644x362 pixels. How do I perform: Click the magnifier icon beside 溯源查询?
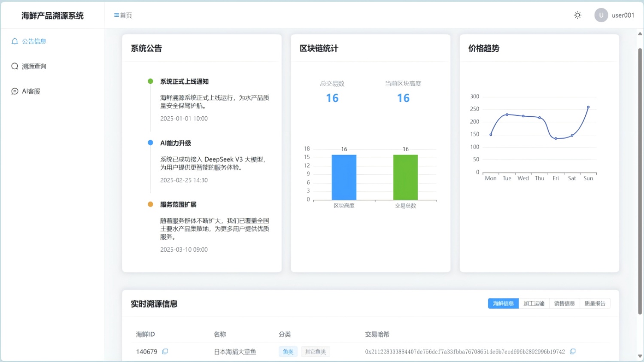15,66
